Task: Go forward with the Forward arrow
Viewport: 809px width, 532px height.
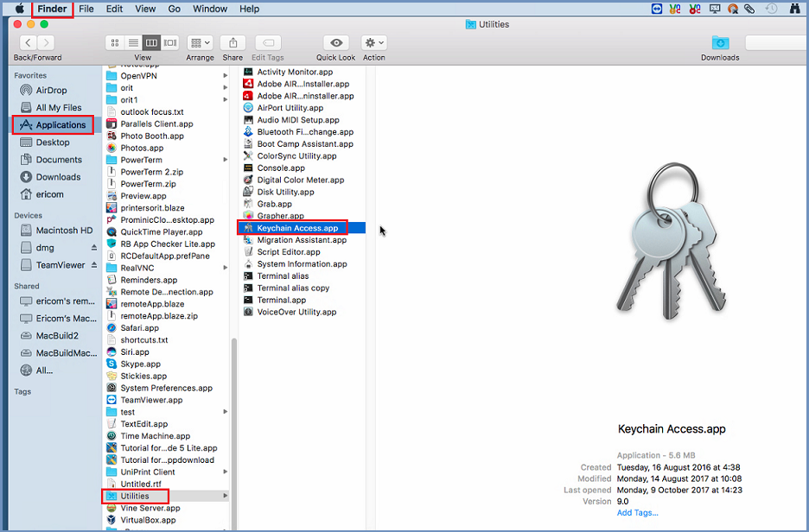Action: pos(46,43)
